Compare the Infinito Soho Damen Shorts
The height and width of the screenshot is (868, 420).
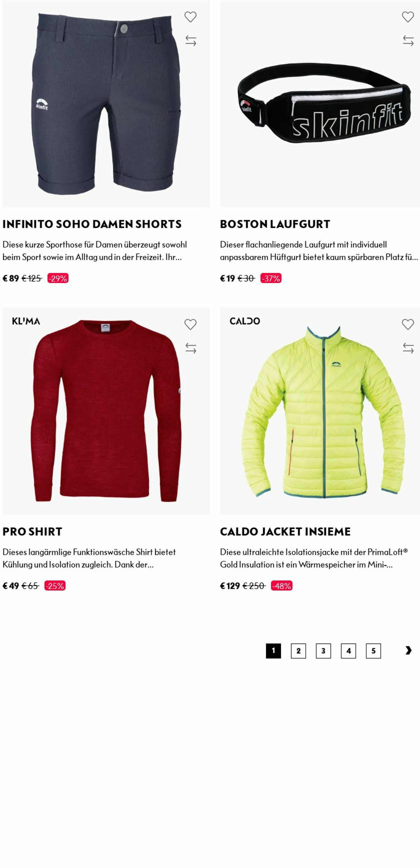click(191, 41)
